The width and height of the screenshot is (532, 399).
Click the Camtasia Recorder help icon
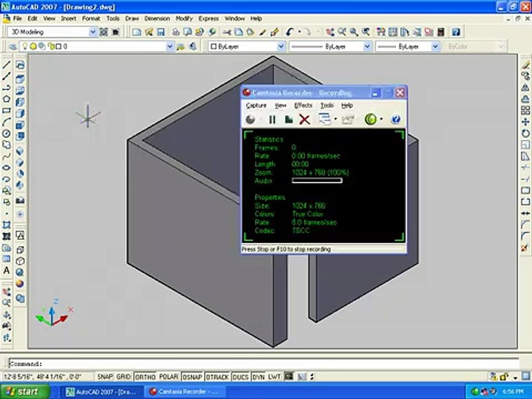point(396,120)
